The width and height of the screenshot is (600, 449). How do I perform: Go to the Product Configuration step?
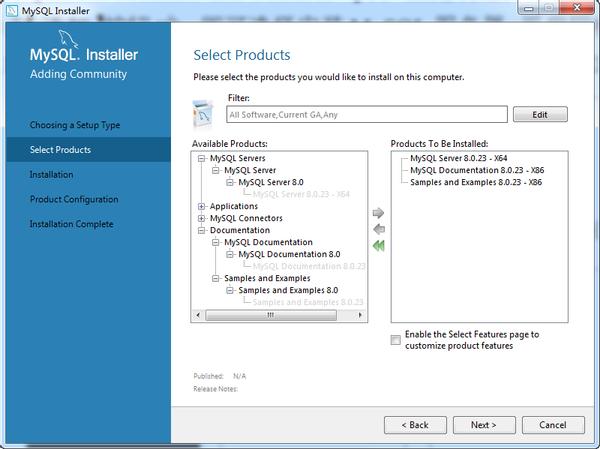point(74,199)
